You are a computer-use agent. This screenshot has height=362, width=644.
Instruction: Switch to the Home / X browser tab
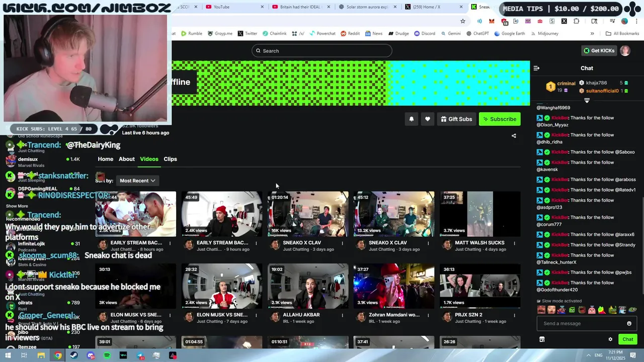click(x=435, y=7)
